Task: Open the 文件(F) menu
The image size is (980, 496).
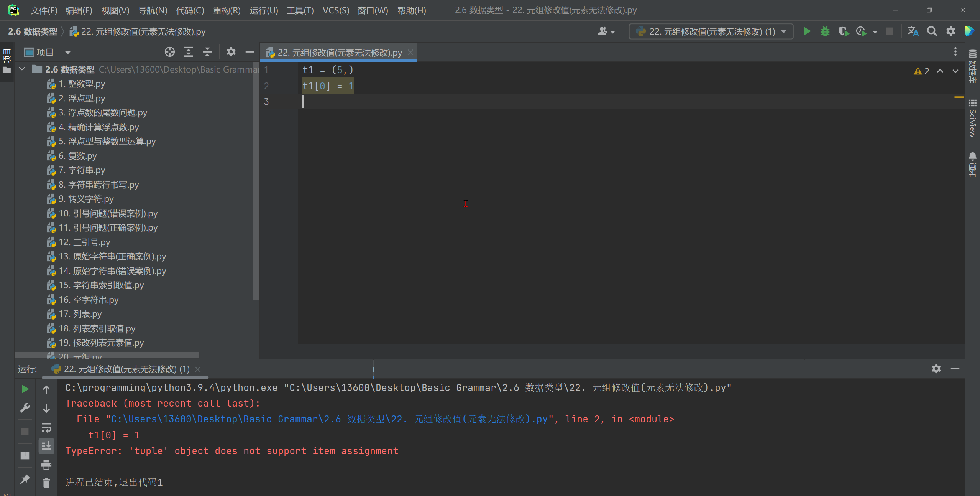Action: click(44, 10)
